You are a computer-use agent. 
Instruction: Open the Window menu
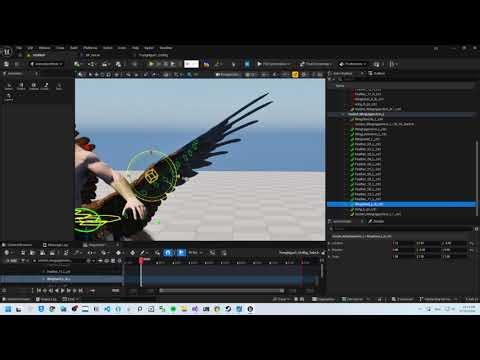[44, 48]
